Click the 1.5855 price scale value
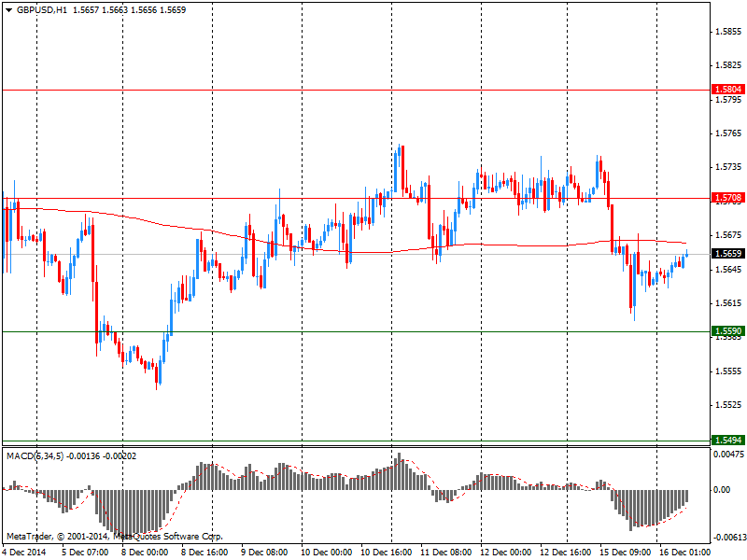Screen dimensions: 747x560 tap(728, 32)
